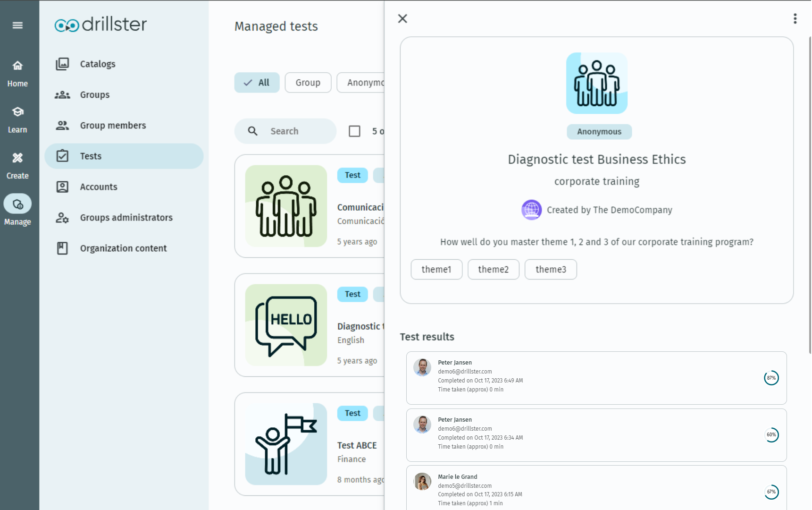The height and width of the screenshot is (510, 812).
Task: Click the Managed tests heading
Action: [276, 26]
